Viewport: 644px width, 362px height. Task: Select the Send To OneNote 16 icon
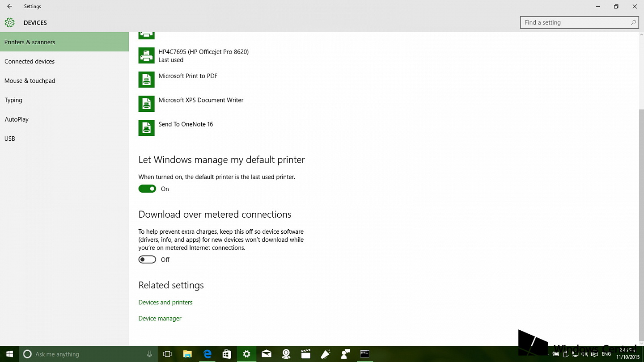coord(146,128)
